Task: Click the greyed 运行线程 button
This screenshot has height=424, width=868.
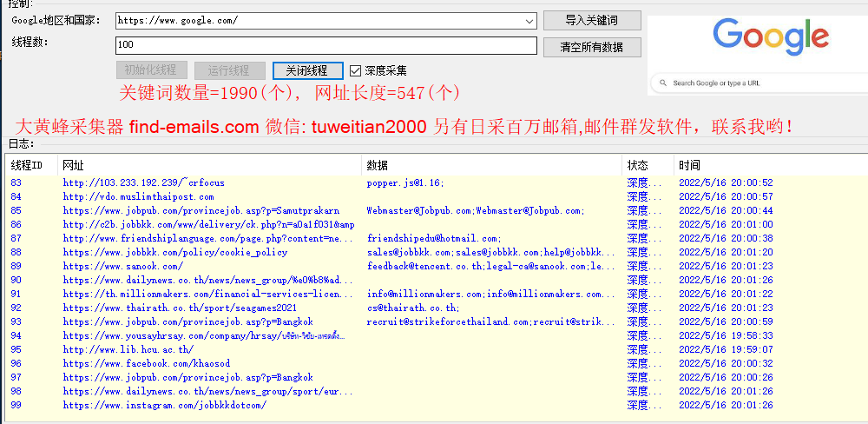Action: [x=230, y=70]
